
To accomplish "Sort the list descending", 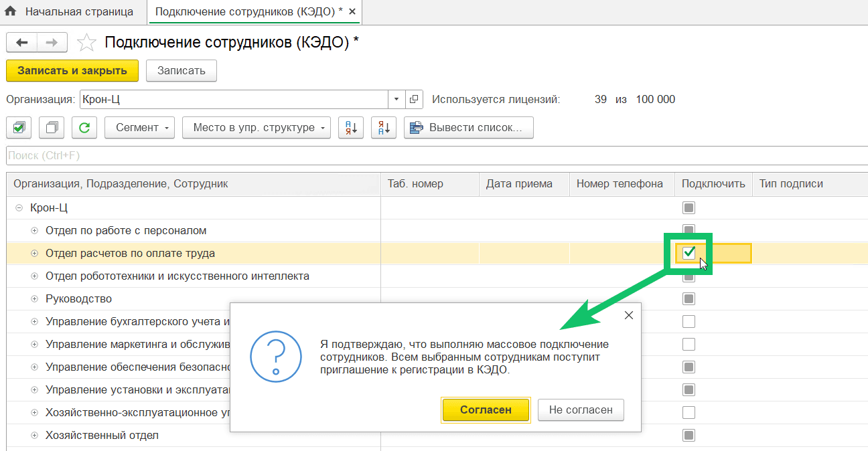I will point(384,127).
